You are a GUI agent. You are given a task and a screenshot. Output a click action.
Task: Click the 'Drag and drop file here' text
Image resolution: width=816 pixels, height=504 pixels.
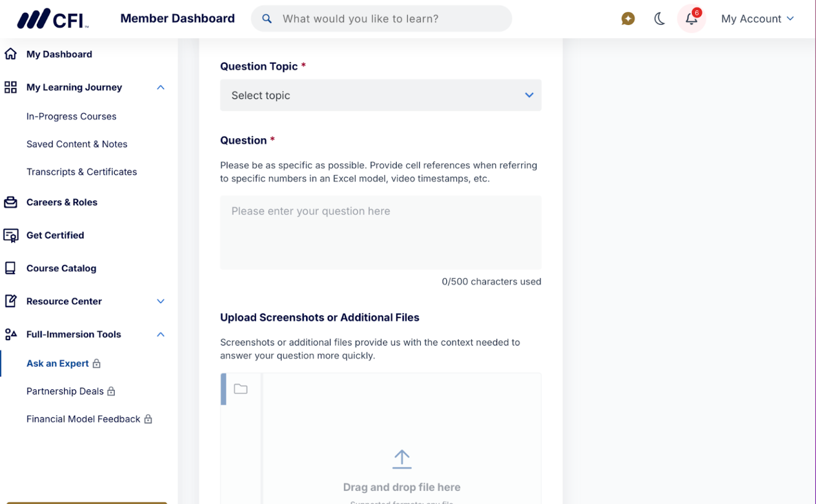[402, 487]
